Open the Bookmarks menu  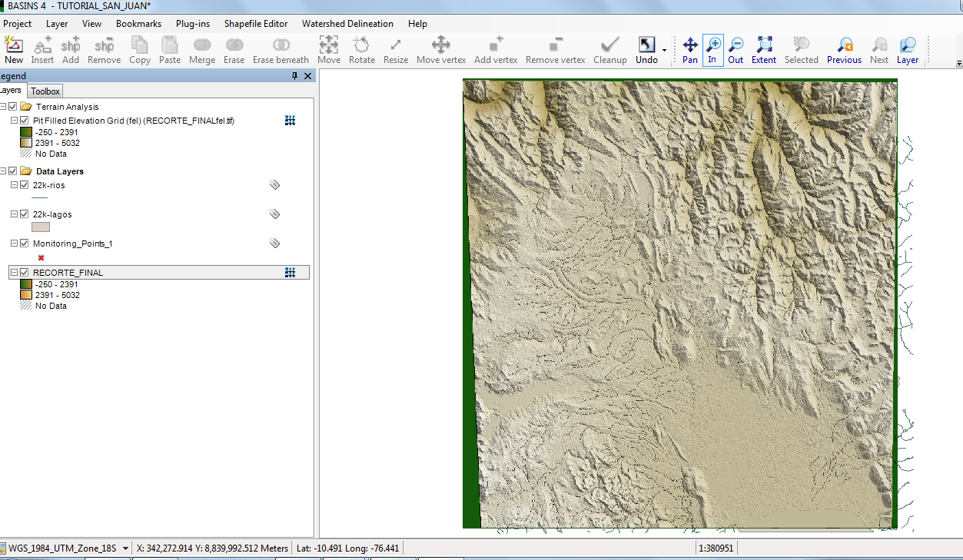pyautogui.click(x=139, y=24)
